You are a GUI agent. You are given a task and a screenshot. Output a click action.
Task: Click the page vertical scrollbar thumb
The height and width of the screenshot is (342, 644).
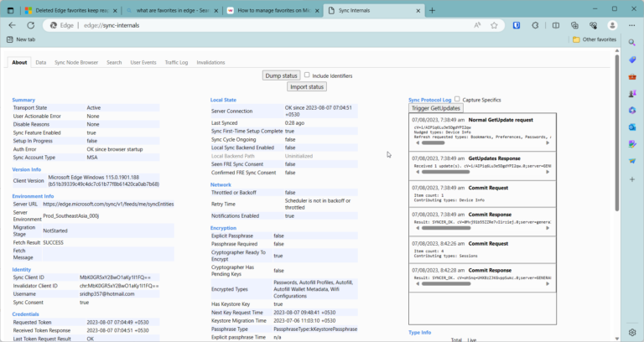(x=617, y=133)
